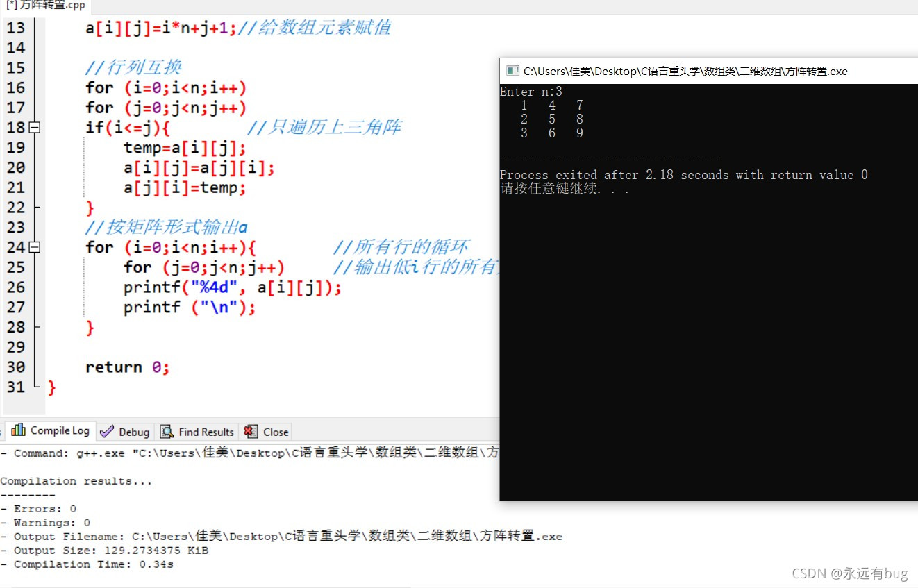918x588 pixels.
Task: Click the Close tab of the bottom panel
Action: [267, 431]
